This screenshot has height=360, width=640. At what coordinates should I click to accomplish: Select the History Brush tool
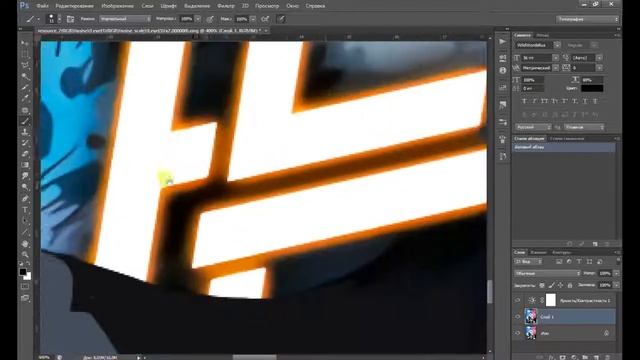[x=25, y=143]
